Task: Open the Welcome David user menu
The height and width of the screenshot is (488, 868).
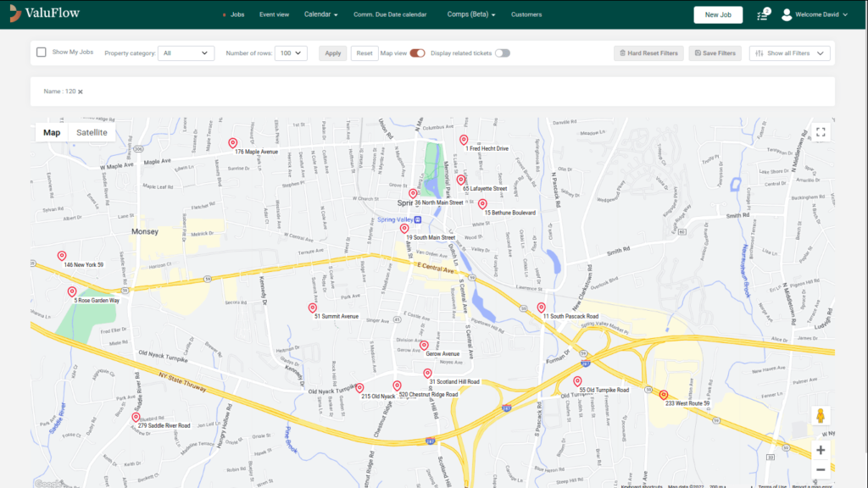Action: [814, 14]
